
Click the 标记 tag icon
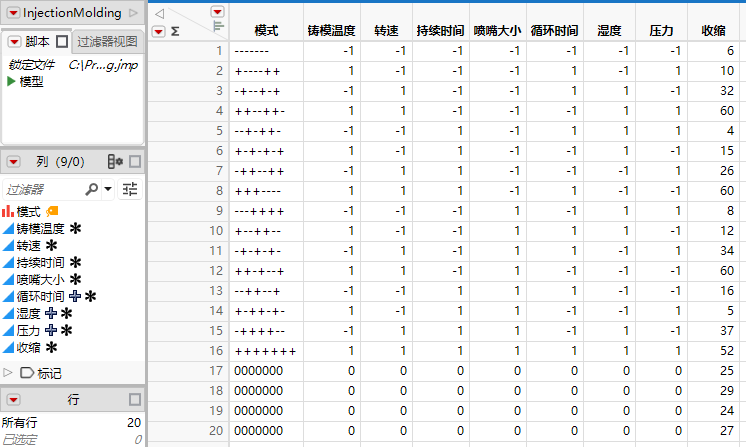pos(27,373)
